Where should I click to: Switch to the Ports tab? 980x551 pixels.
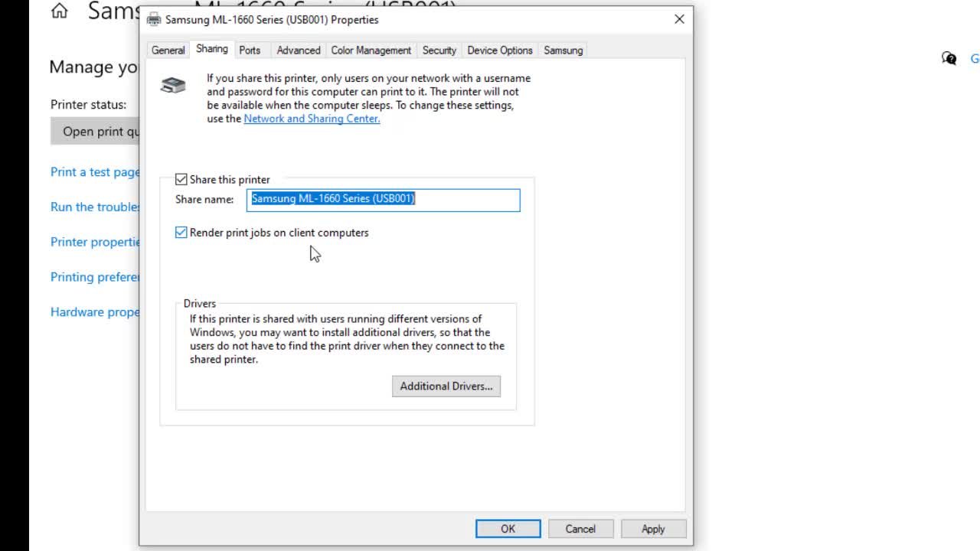coord(250,50)
